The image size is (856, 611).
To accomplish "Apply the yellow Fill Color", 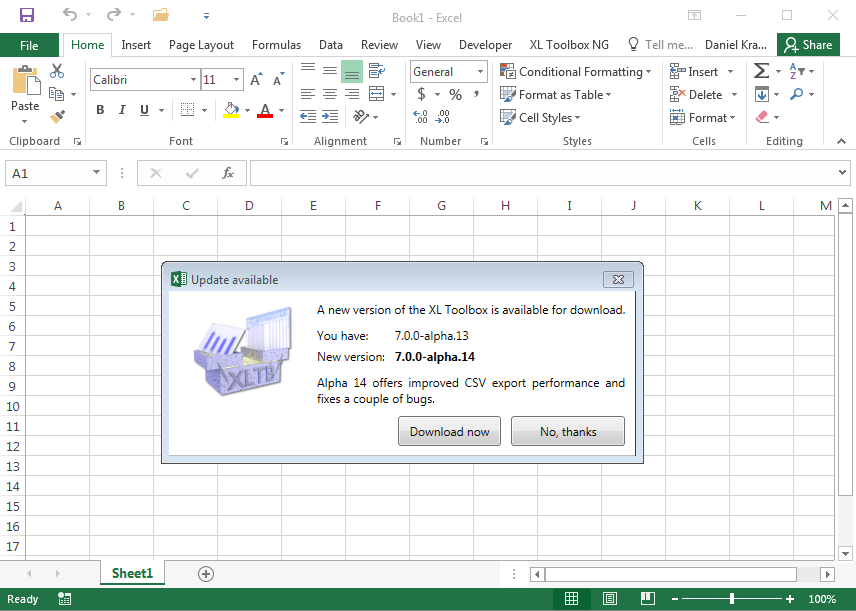I will [x=231, y=110].
